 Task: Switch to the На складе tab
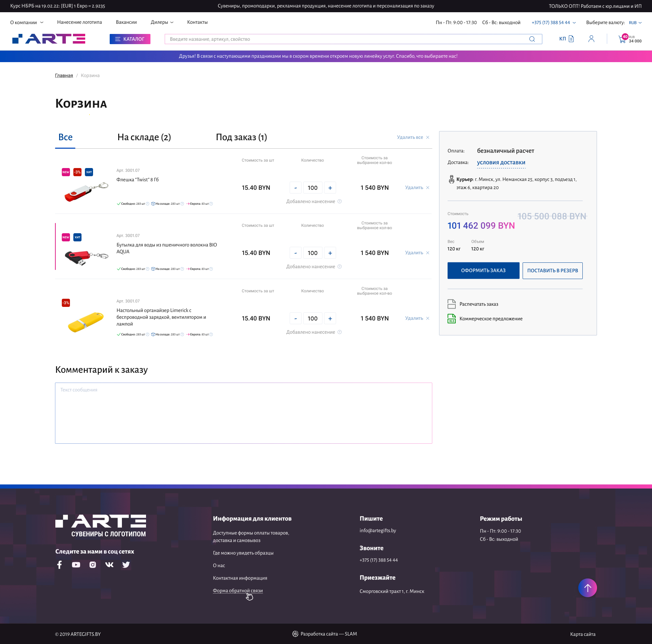coord(144,137)
